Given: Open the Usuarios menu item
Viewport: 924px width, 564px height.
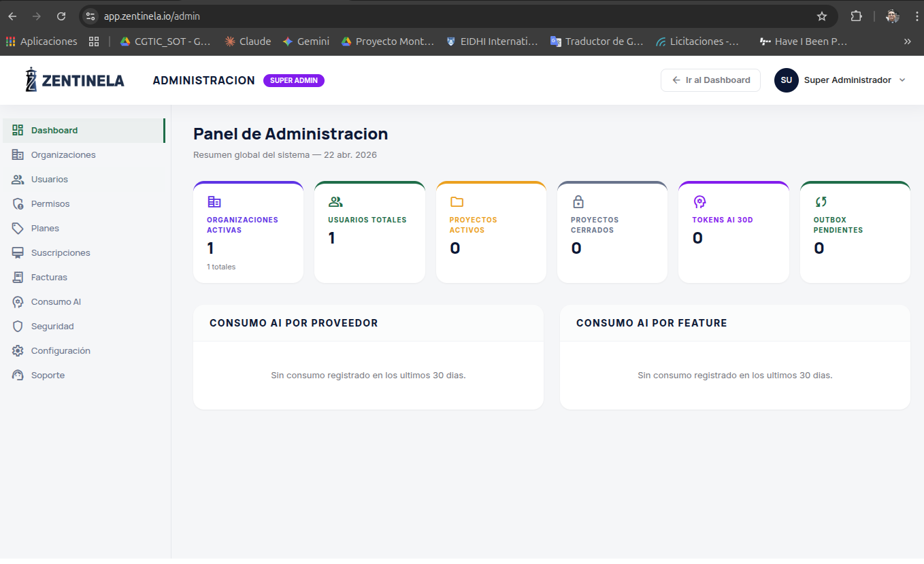Looking at the screenshot, I should pyautogui.click(x=85, y=179).
